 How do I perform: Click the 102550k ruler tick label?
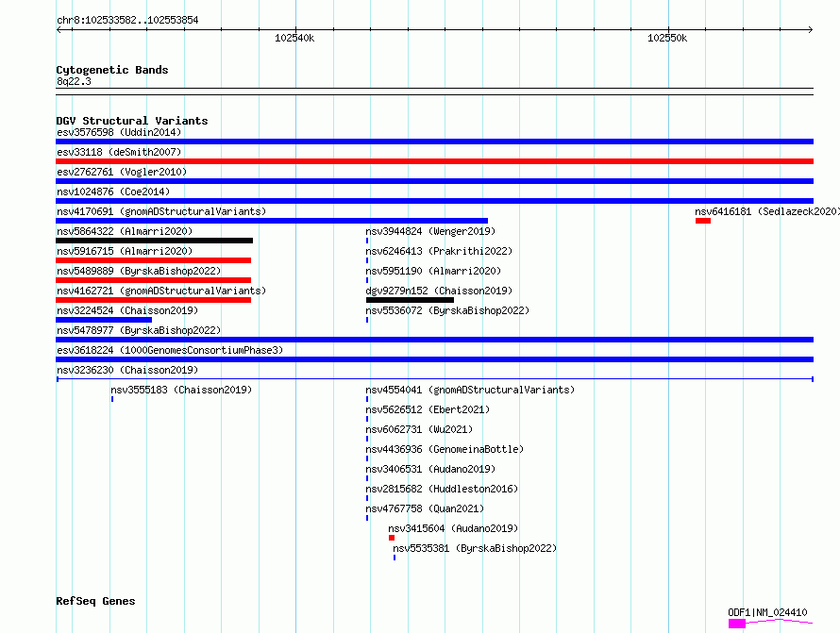click(x=667, y=38)
